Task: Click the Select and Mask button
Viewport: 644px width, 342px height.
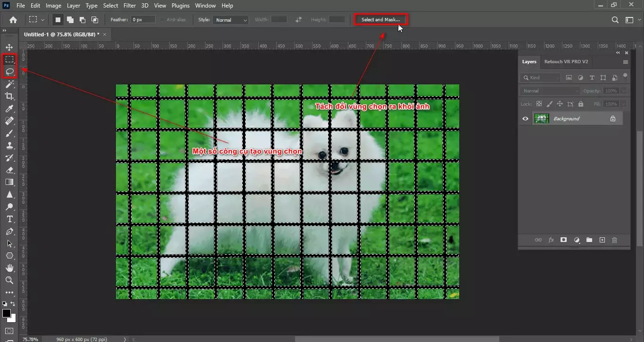Action: pyautogui.click(x=380, y=19)
